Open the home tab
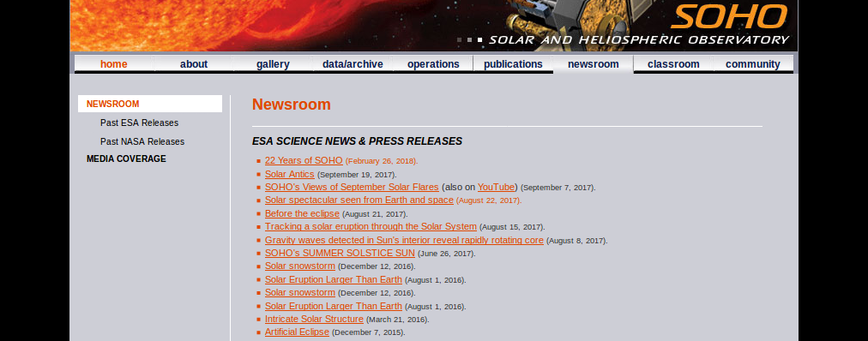This screenshot has width=868, height=341. point(113,64)
